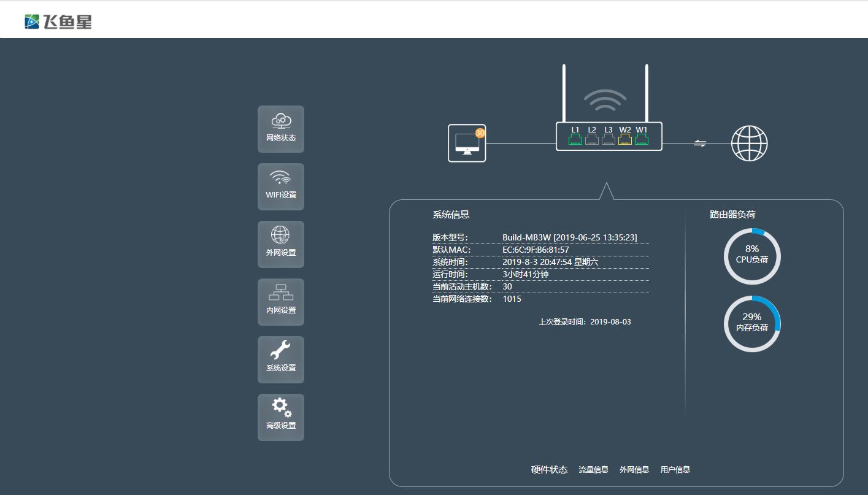This screenshot has width=868, height=495.
Task: Open 内网设置 via its network icon
Action: click(x=280, y=302)
